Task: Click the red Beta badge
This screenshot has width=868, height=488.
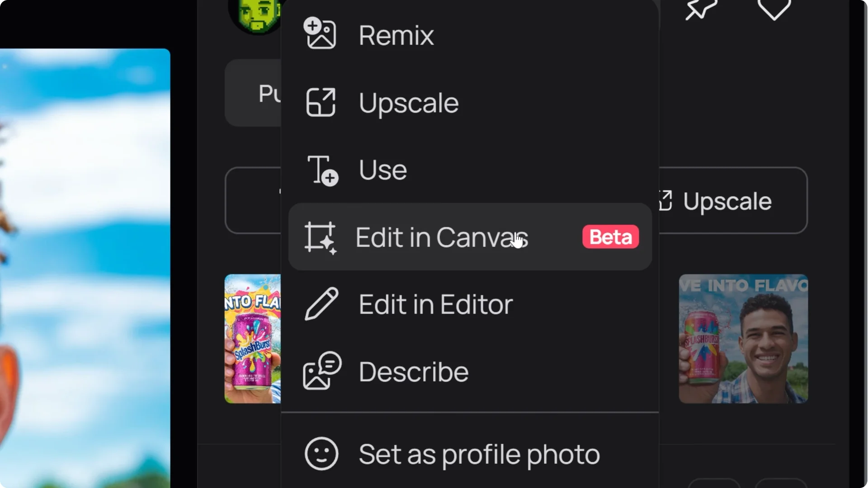Action: [x=610, y=237]
